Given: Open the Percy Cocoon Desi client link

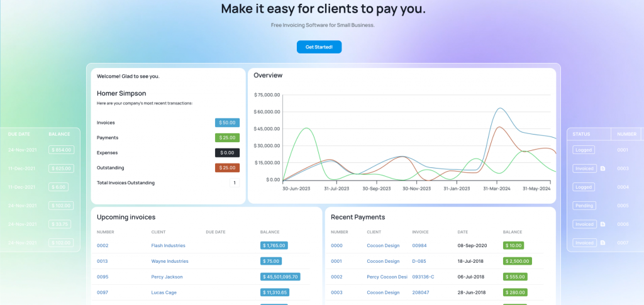Looking at the screenshot, I should tap(387, 277).
